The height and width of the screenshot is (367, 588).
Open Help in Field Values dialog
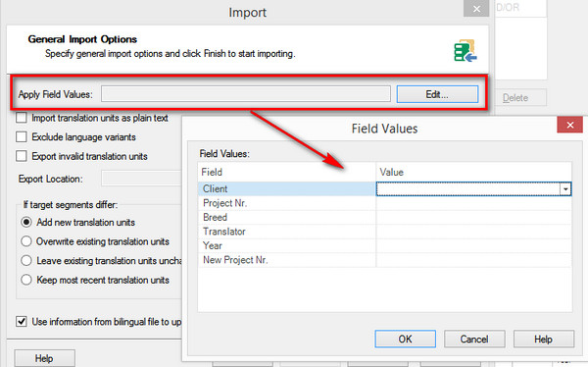(x=543, y=340)
